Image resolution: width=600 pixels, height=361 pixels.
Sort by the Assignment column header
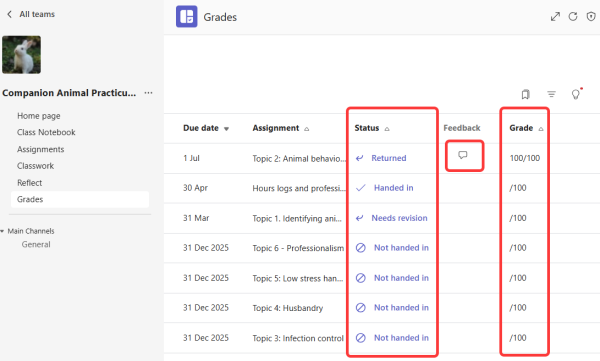tap(280, 128)
